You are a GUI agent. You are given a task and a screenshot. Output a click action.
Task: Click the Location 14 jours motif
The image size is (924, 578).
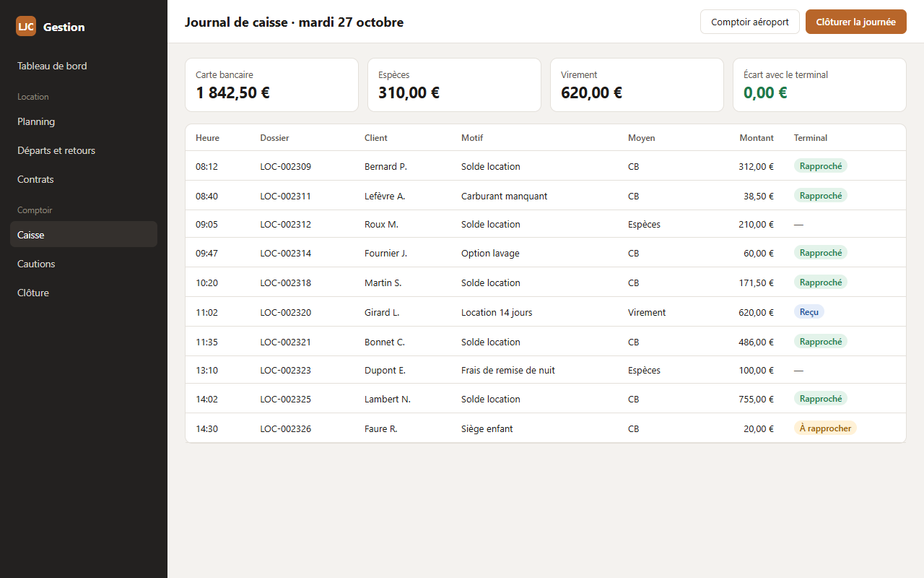coord(497,312)
